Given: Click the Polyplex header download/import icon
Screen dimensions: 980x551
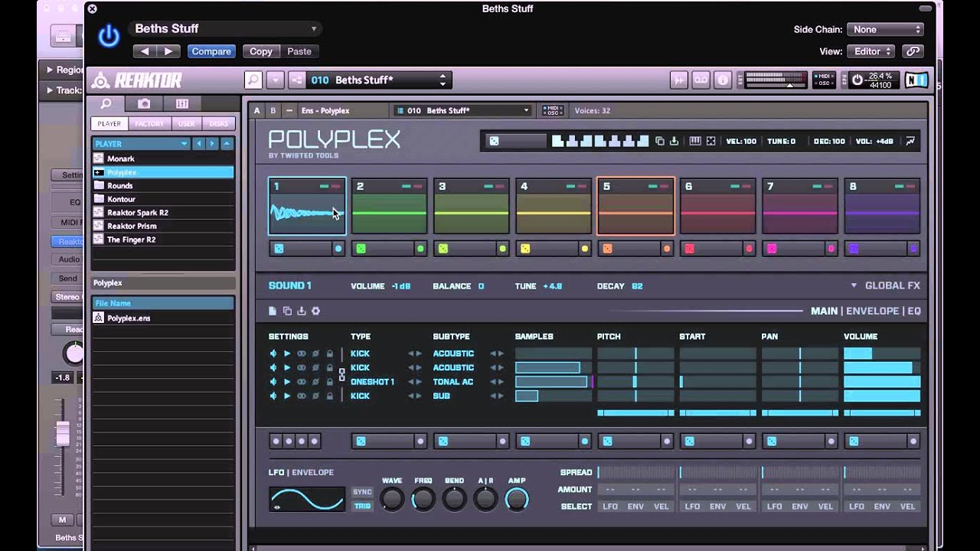Looking at the screenshot, I should [674, 141].
